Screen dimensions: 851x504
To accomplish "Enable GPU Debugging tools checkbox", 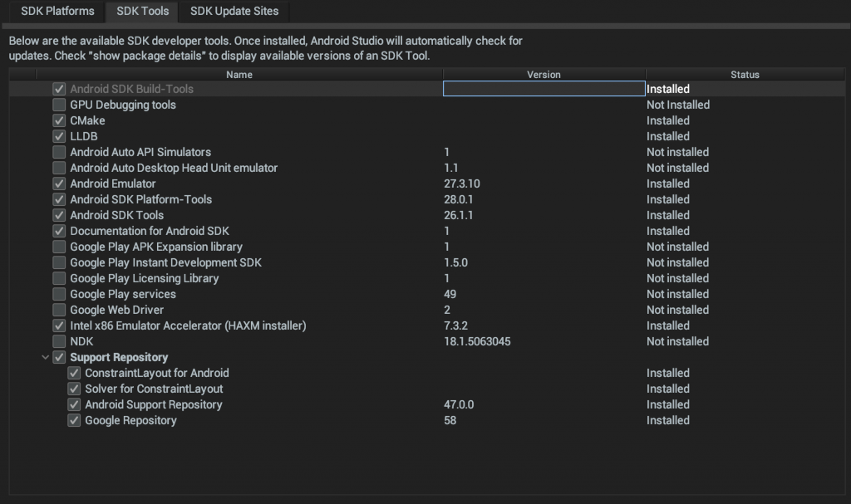I will click(x=59, y=105).
